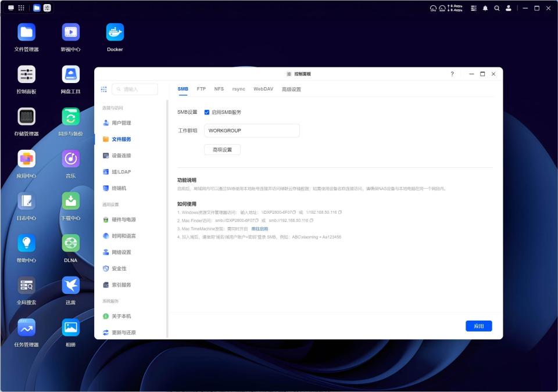The width and height of the screenshot is (558, 392).
Task: Launch the 音乐 music app
Action: point(70,159)
